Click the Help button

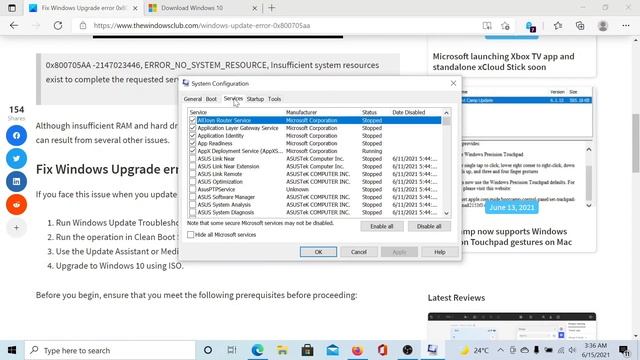440,252
